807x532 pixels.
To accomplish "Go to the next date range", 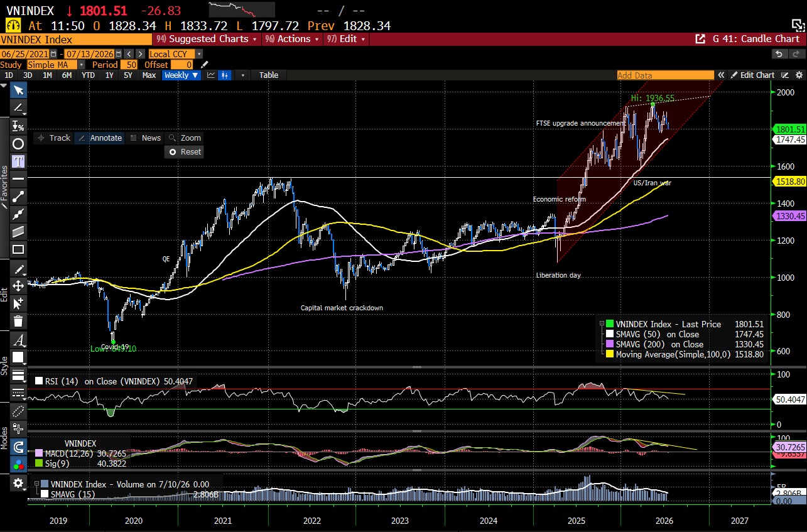I will tap(139, 54).
